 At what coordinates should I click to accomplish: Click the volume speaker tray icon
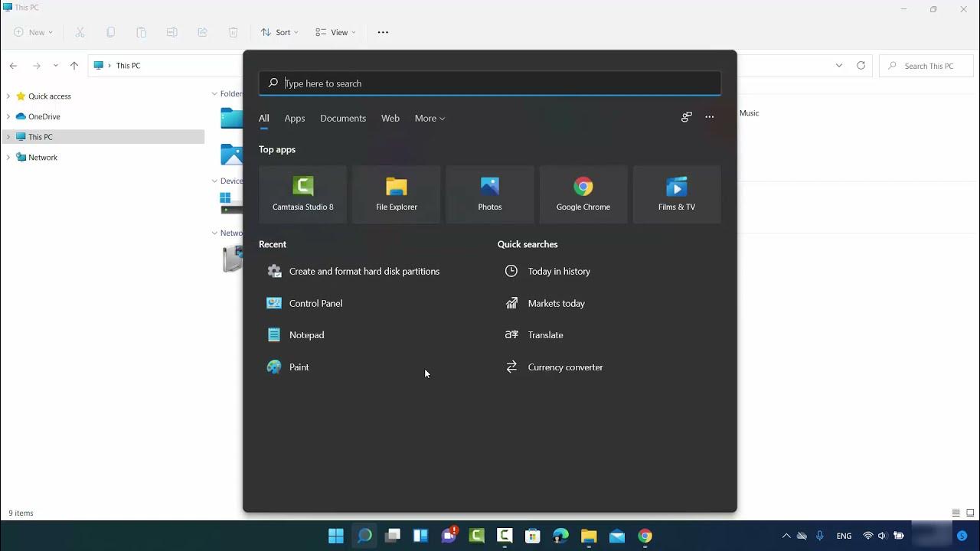coord(882,536)
